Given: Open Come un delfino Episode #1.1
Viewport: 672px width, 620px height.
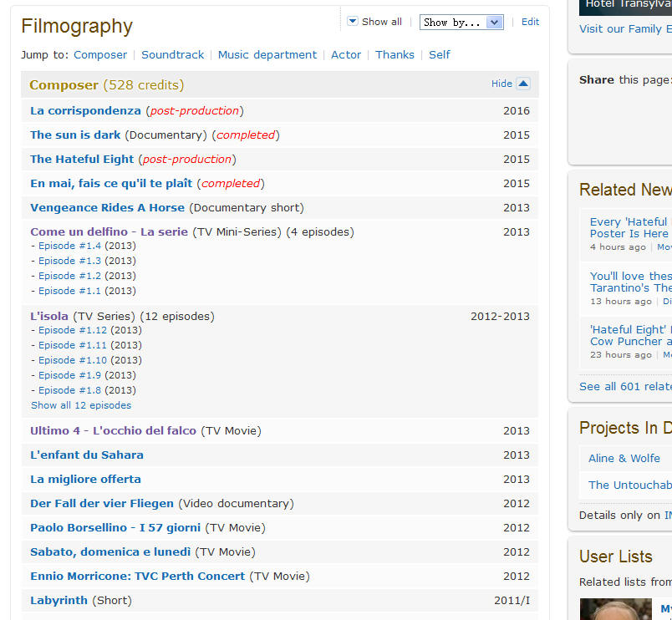Looking at the screenshot, I should tap(69, 291).
